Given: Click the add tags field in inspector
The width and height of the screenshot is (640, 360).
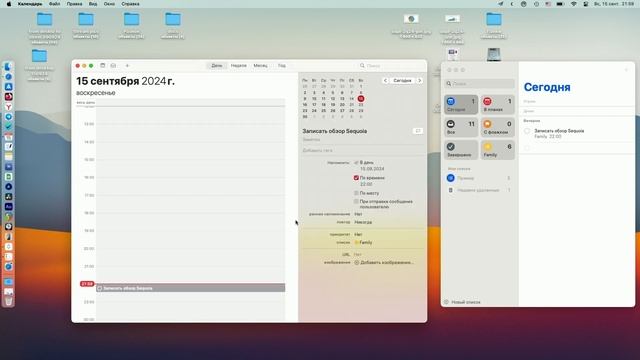Looking at the screenshot, I should tap(361, 150).
